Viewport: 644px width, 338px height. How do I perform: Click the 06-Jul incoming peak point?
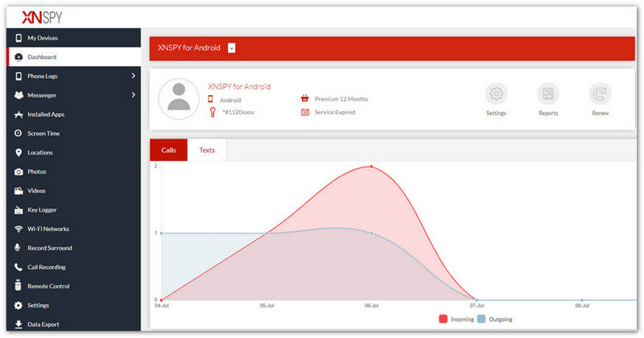(372, 167)
